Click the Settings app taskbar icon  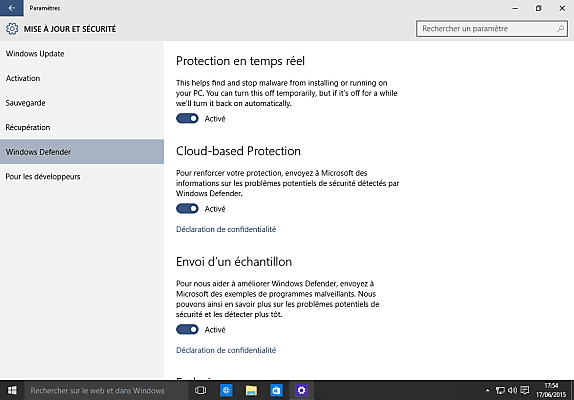click(x=301, y=390)
